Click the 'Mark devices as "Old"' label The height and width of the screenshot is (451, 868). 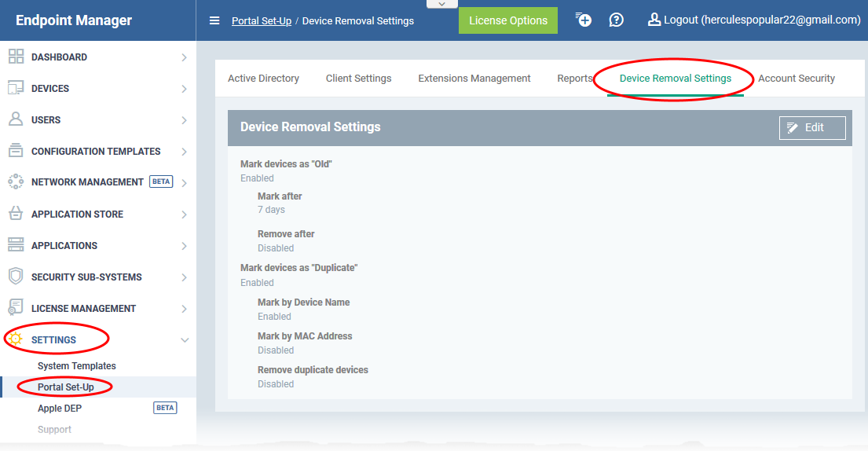click(286, 163)
